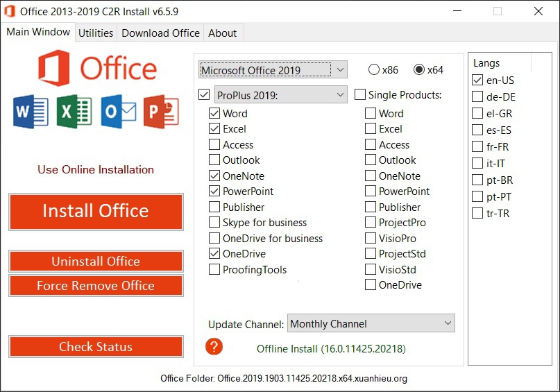The width and height of the screenshot is (560, 392).
Task: Check Outlook under ProPlus 2019
Action: pos(214,160)
